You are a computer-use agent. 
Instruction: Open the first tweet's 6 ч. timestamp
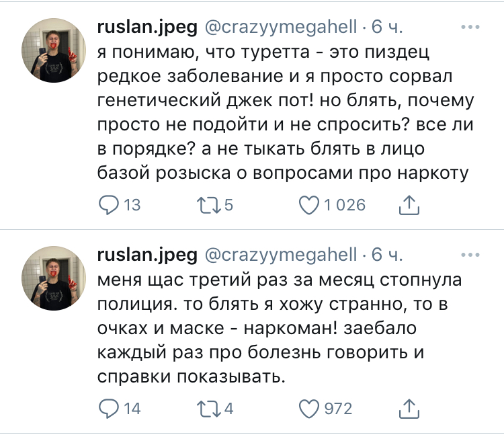(387, 28)
